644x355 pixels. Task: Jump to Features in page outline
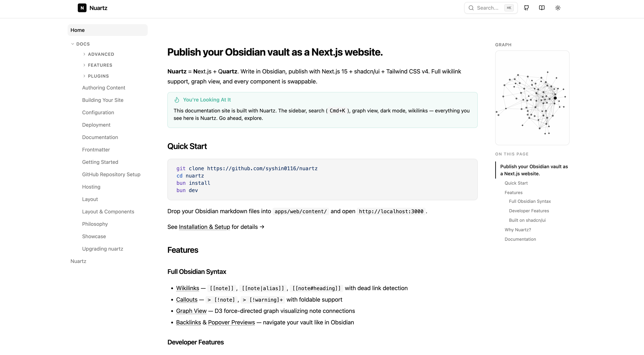pos(513,193)
